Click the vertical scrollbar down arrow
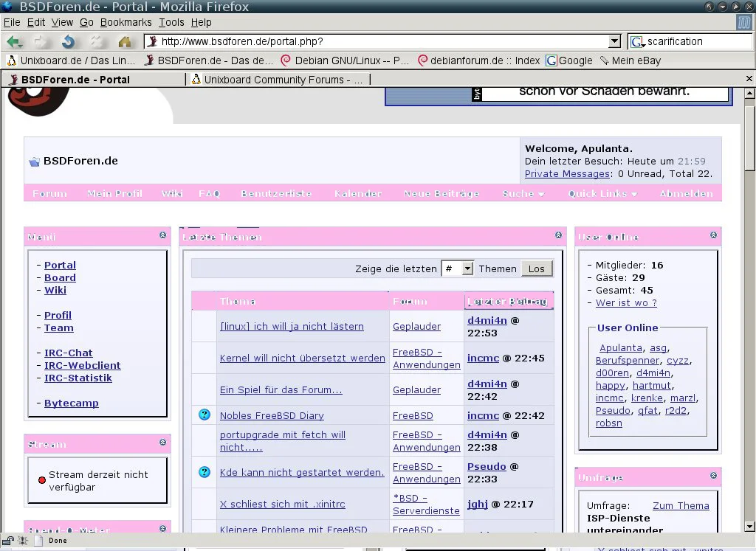Image resolution: width=756 pixels, height=551 pixels. [749, 526]
